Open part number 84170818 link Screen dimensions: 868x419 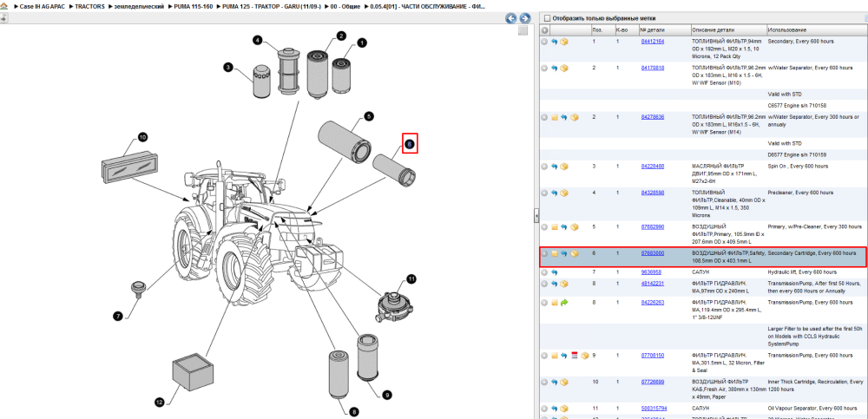click(653, 68)
